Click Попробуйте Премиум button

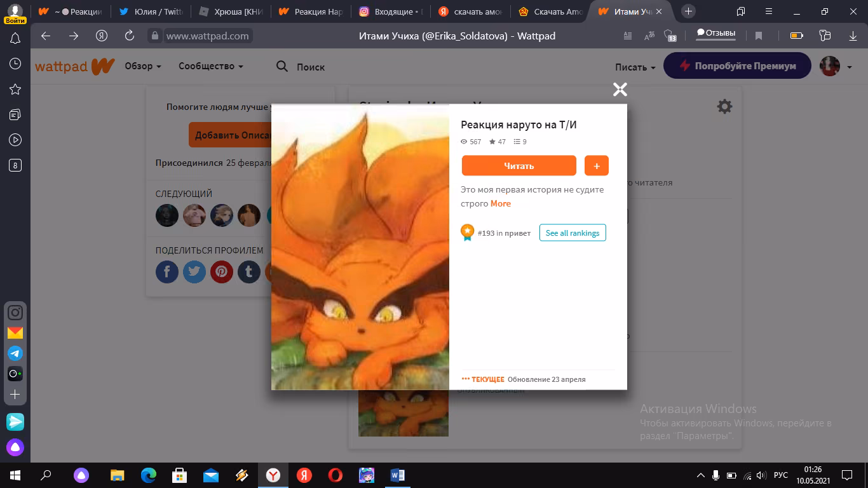[738, 65]
